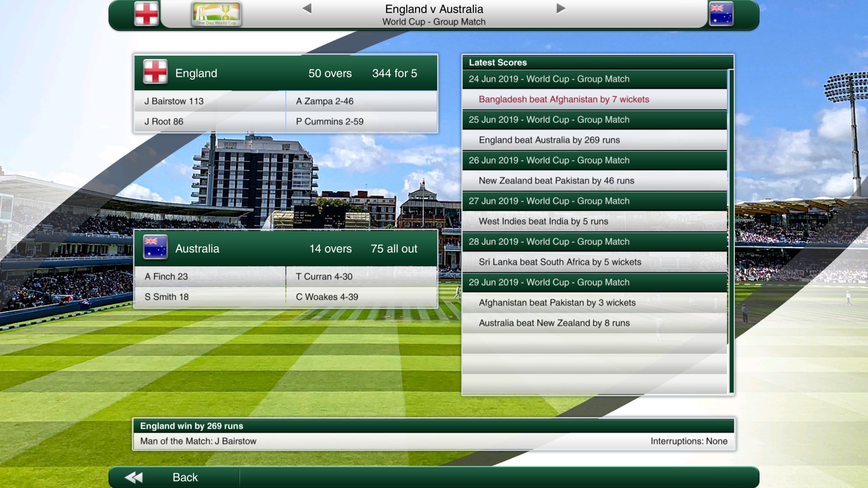The height and width of the screenshot is (488, 868).
Task: Click T Curran 4-30 bowling entry
Action: [362, 277]
